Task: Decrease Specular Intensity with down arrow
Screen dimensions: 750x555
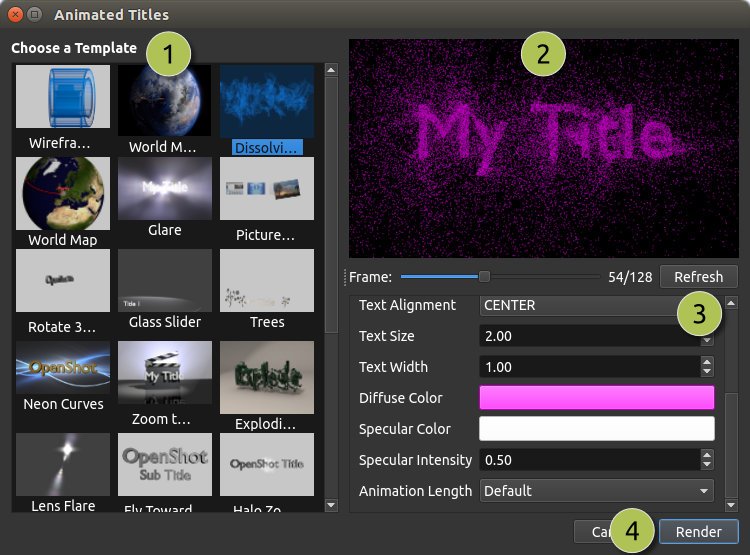Action: [707, 465]
